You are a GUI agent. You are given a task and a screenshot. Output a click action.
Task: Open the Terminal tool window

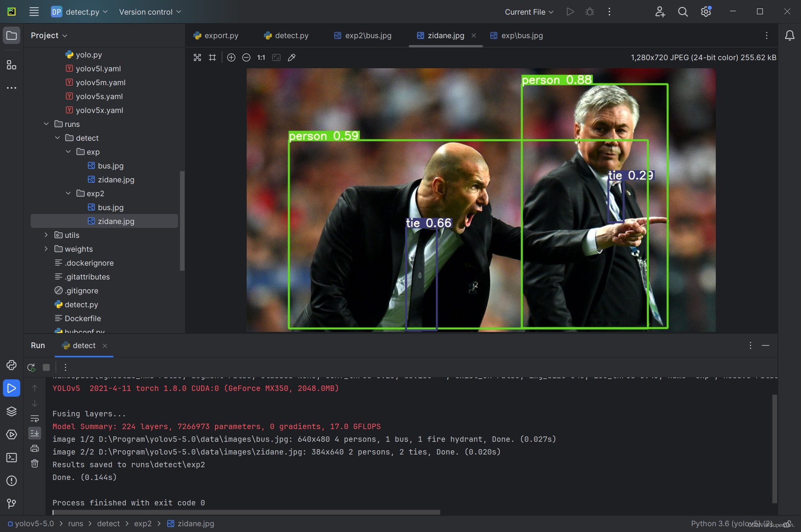click(12, 458)
